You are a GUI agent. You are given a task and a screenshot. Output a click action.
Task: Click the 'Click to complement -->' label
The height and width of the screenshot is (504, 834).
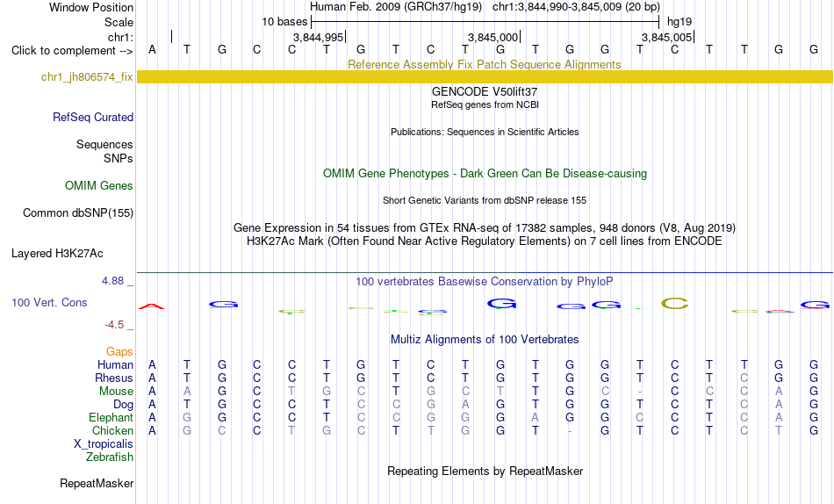tap(72, 51)
